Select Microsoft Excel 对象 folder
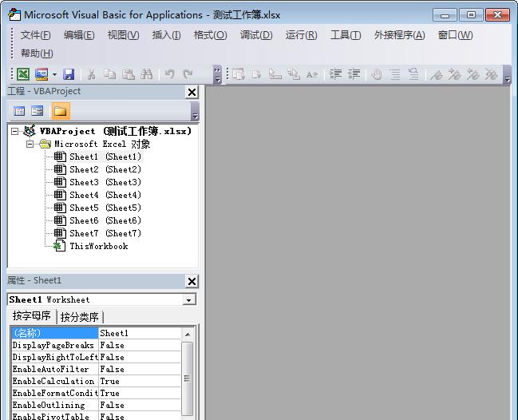 click(102, 144)
